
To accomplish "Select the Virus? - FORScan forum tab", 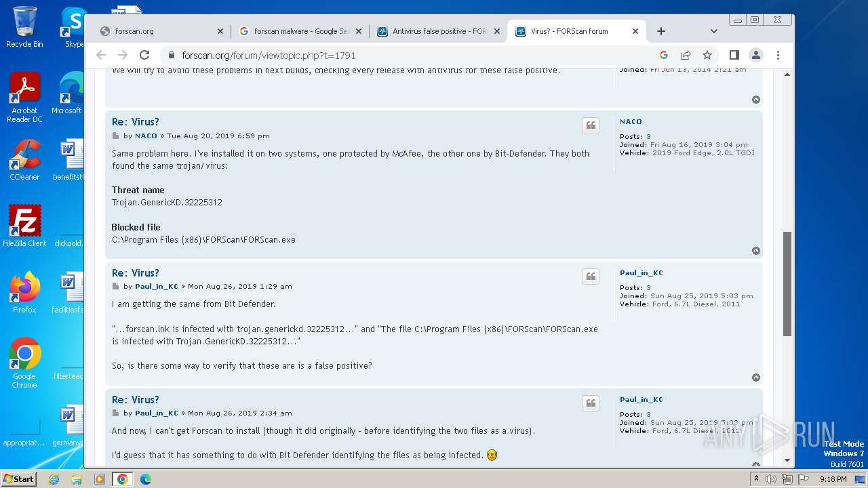I will point(577,31).
